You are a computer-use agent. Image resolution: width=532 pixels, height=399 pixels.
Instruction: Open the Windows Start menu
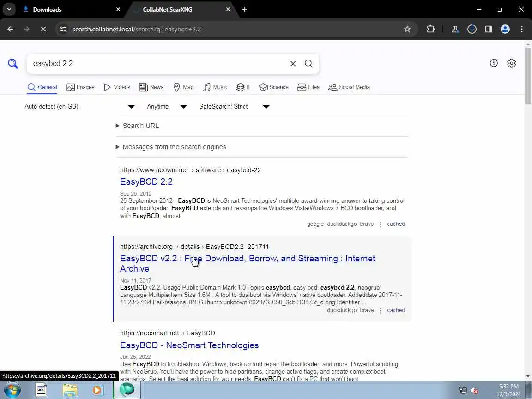point(12,390)
